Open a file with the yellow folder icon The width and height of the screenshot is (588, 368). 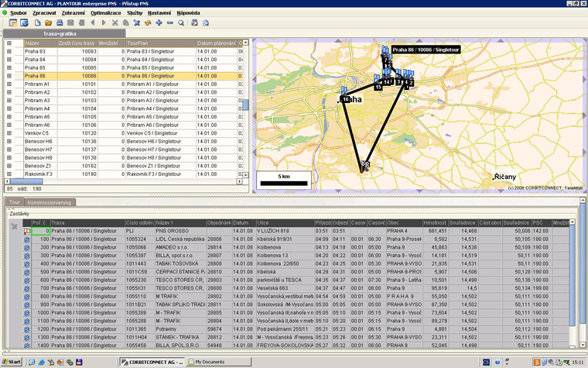point(49,23)
